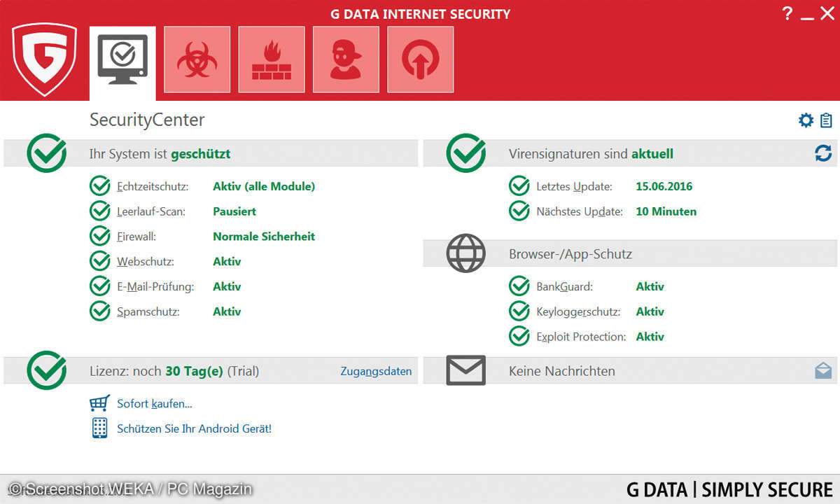Click Aktiv (alle Module) status

coord(264,186)
